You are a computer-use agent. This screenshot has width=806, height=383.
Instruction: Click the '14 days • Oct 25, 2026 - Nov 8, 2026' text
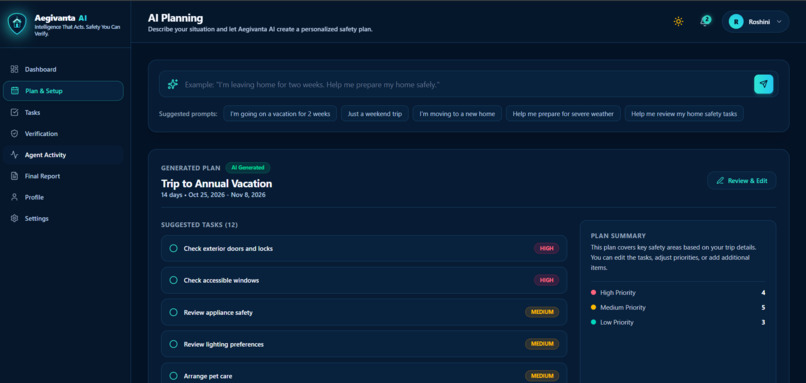coord(213,195)
